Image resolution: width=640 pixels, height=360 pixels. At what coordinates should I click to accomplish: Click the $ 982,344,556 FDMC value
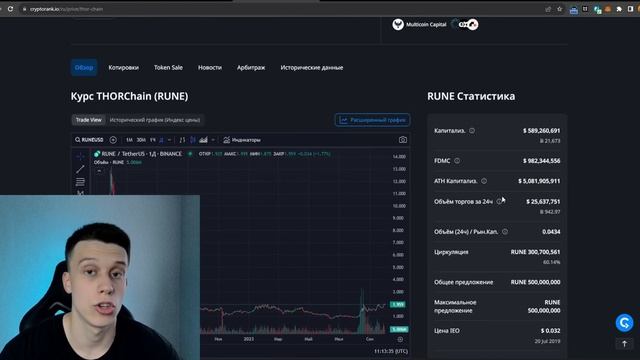coord(542,161)
